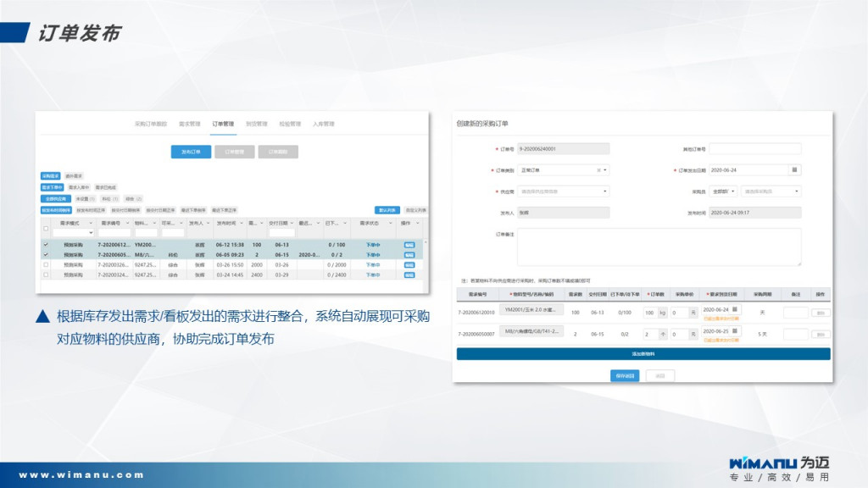
Task: Click the calendar icon in the YM2001 row
Action: pos(735,309)
